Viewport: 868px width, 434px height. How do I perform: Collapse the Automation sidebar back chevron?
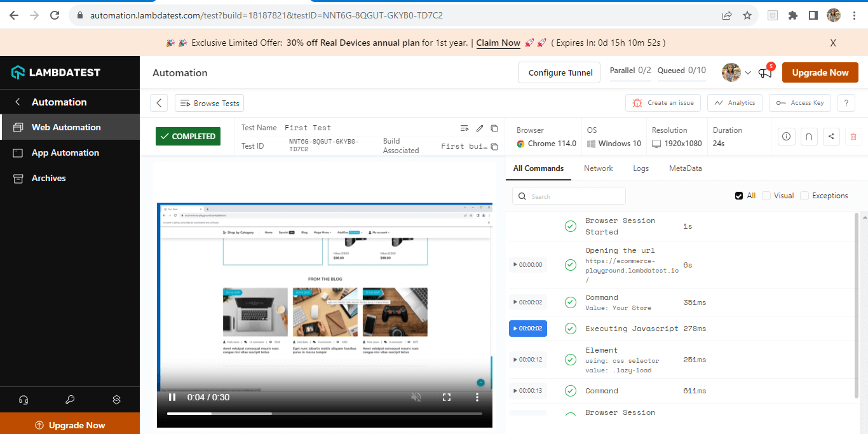(x=18, y=102)
